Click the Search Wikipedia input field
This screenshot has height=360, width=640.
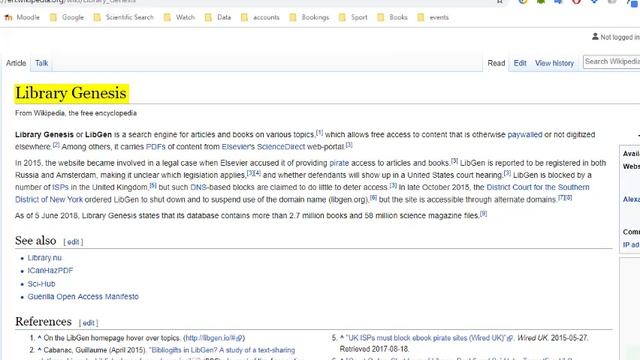[x=611, y=62]
